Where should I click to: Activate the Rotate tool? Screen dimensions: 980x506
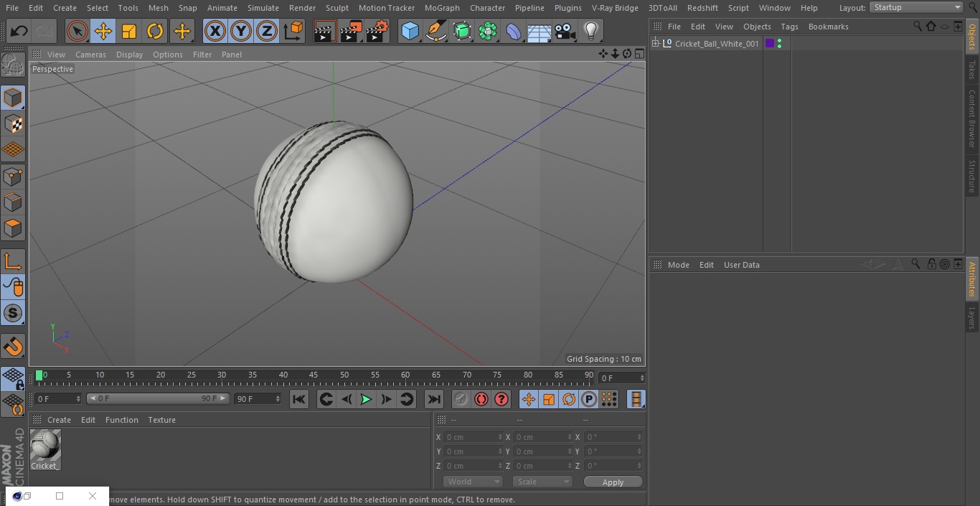pos(155,31)
